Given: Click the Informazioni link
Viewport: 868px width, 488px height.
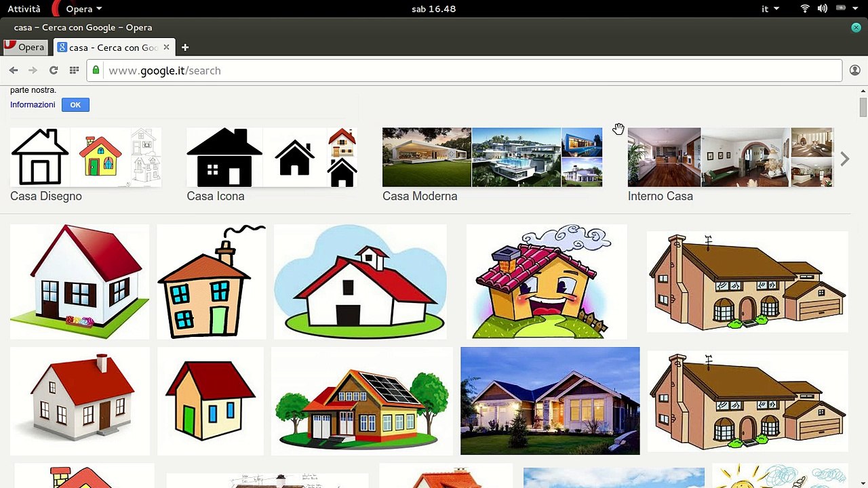Looking at the screenshot, I should click(33, 104).
